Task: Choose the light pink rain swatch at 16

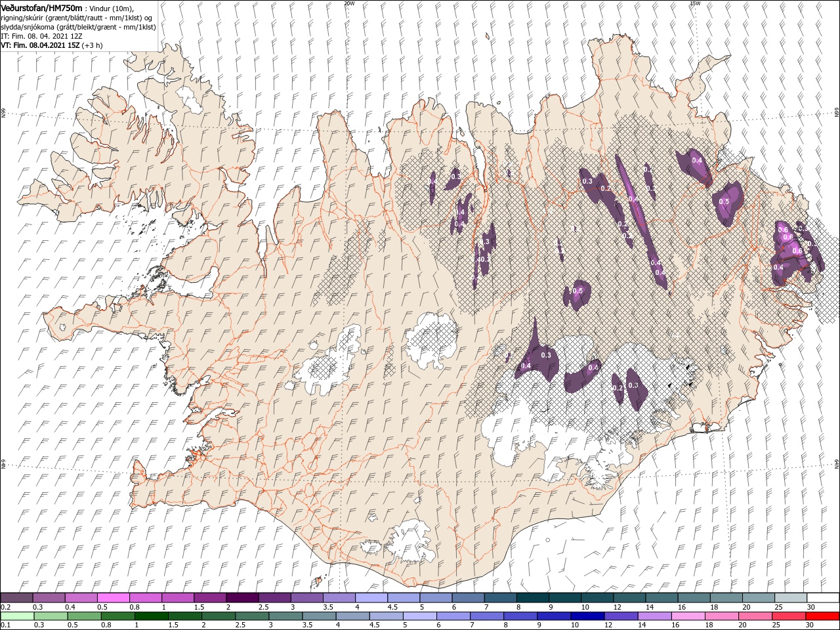Action: [687, 616]
